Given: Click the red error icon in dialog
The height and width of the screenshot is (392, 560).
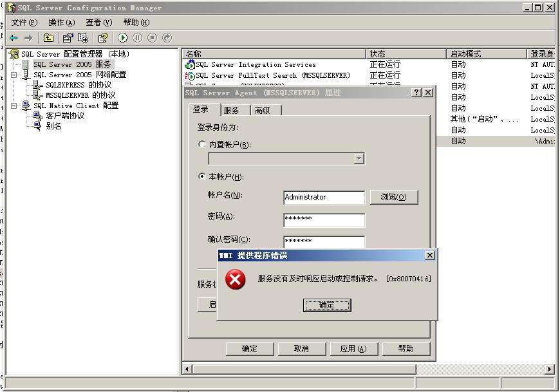Looking at the screenshot, I should (236, 279).
